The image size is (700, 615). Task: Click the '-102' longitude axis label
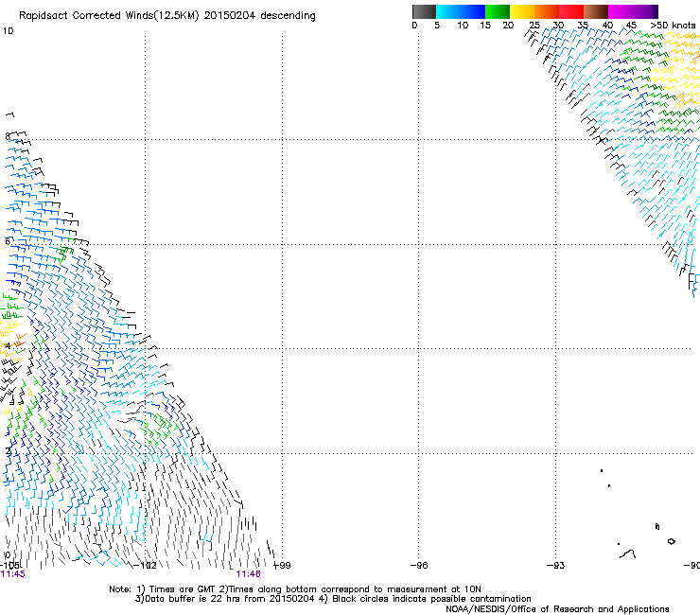point(146,566)
